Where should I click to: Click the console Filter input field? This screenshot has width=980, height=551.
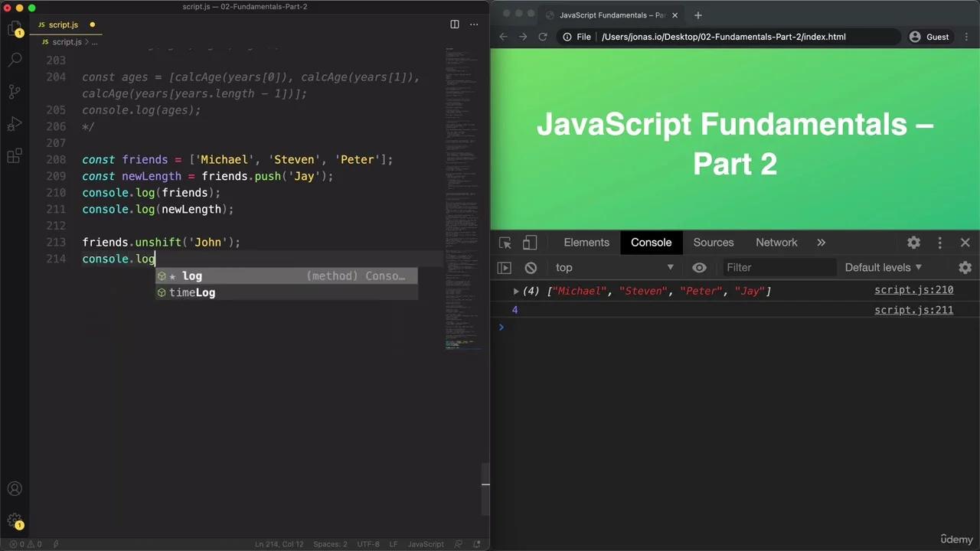click(778, 268)
